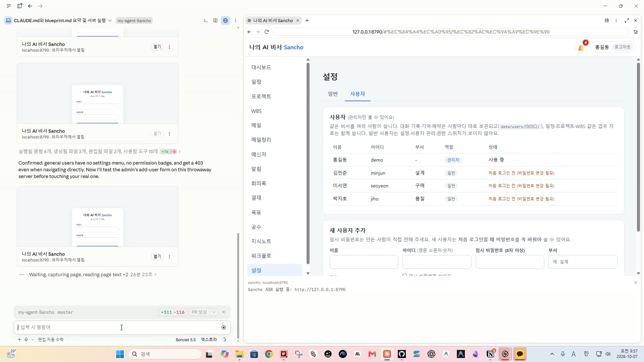Toggle the browser preview globe icon

pyautogui.click(x=225, y=21)
